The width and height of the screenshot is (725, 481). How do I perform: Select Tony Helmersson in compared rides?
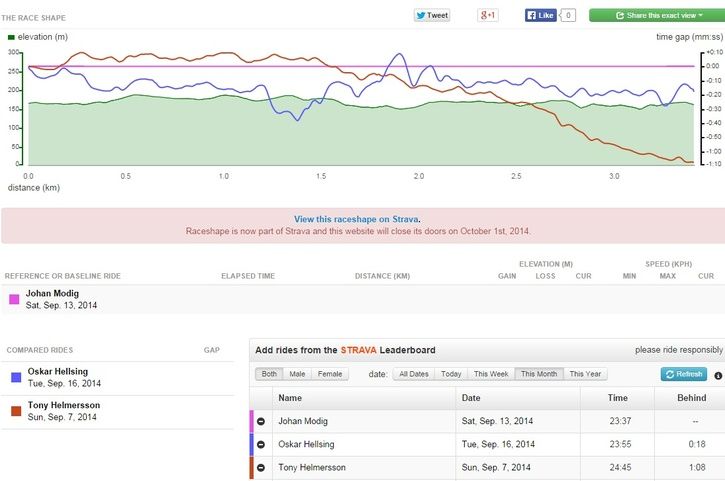coord(64,405)
